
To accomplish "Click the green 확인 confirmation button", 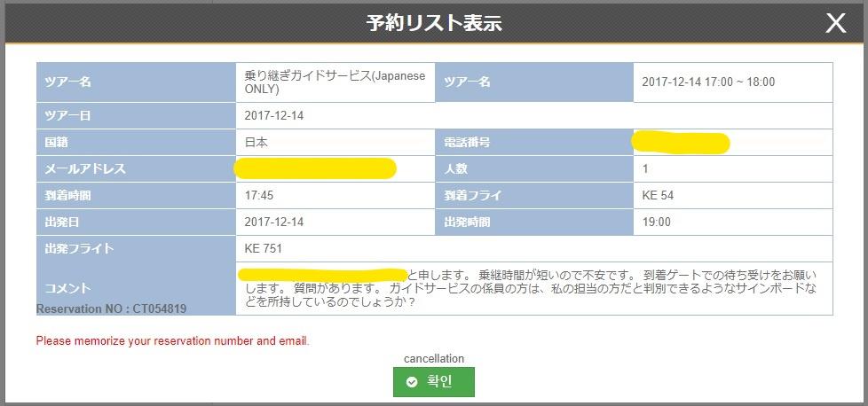I will tap(434, 382).
